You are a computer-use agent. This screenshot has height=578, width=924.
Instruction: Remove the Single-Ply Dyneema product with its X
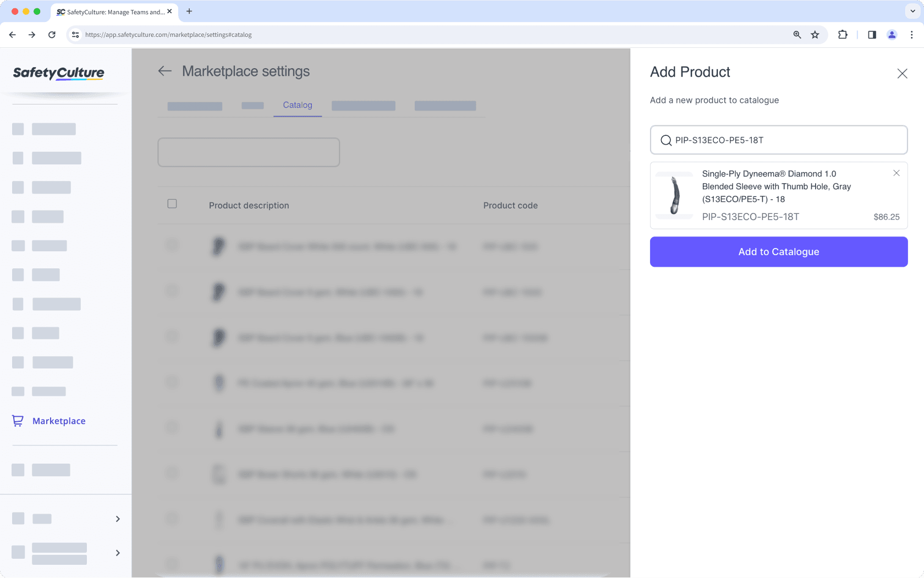coord(897,173)
